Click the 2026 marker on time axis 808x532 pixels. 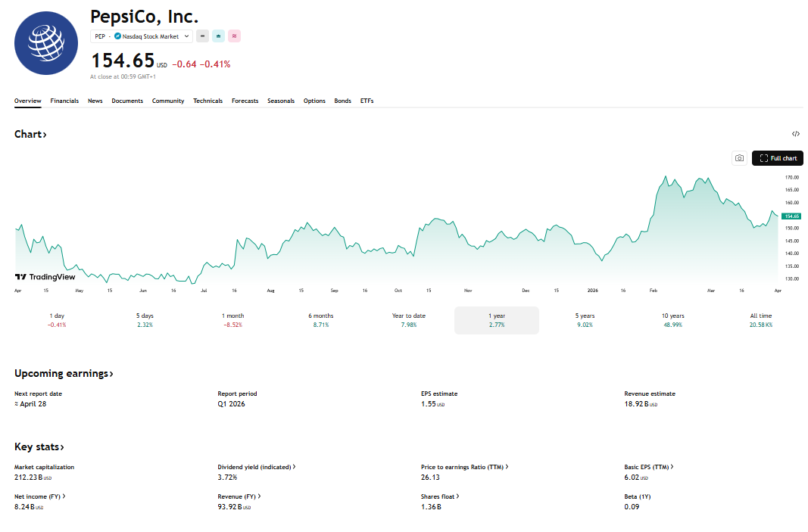(593, 291)
